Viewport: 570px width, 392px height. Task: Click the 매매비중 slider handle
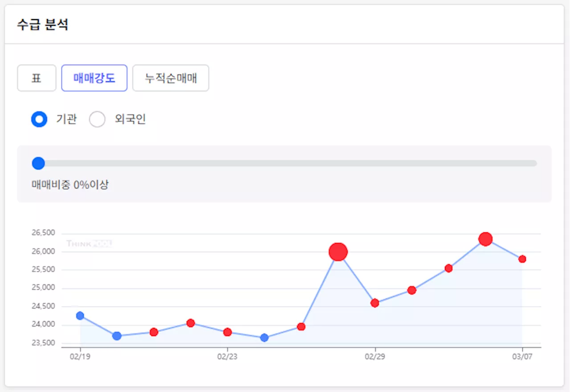click(x=39, y=163)
